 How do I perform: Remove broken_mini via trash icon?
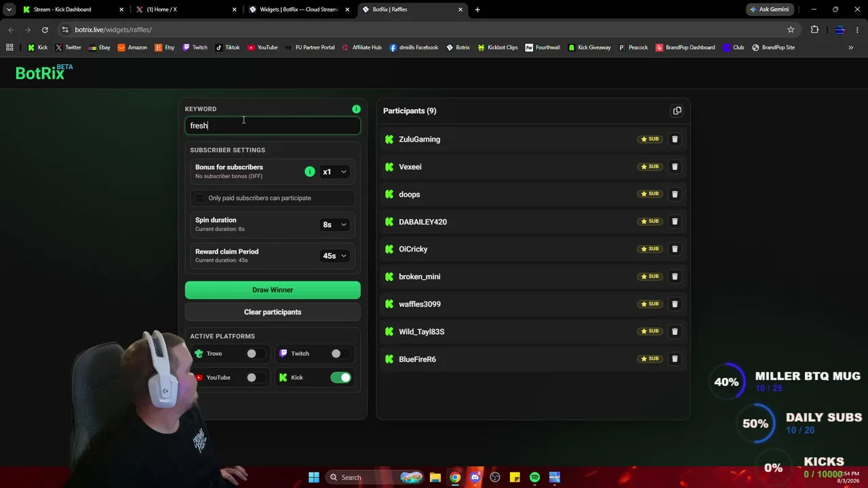[675, 277]
